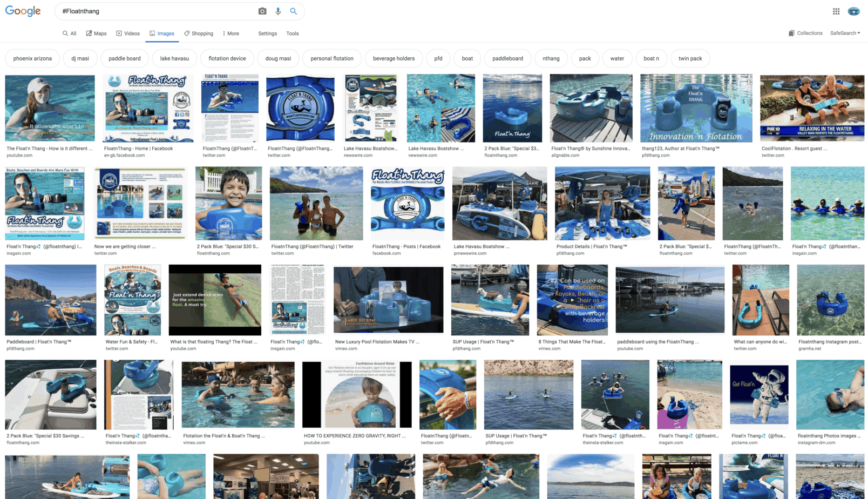Open the account profile avatar
Screen dimensions: 868x499
[x=854, y=11]
